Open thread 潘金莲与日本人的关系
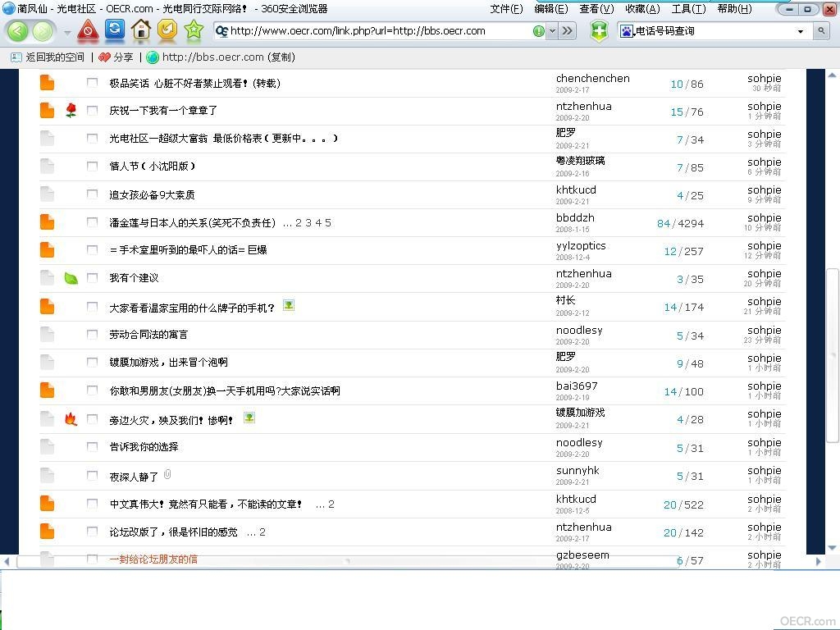Screen dimensions: 840x630 click(192, 223)
